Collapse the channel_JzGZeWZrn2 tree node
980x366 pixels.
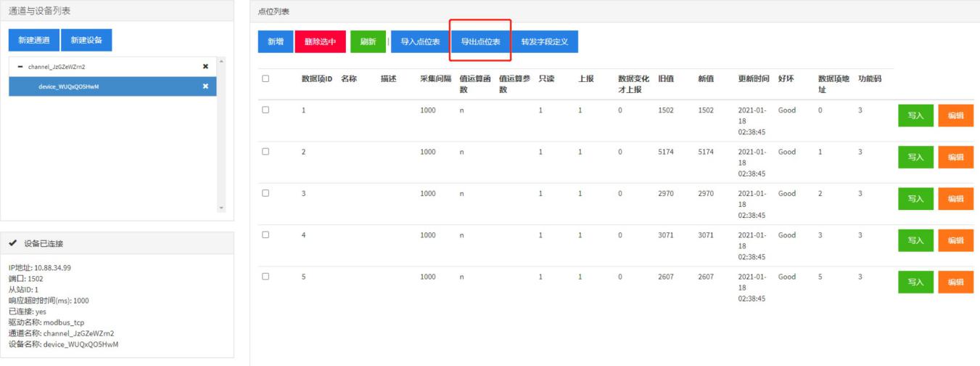point(20,67)
